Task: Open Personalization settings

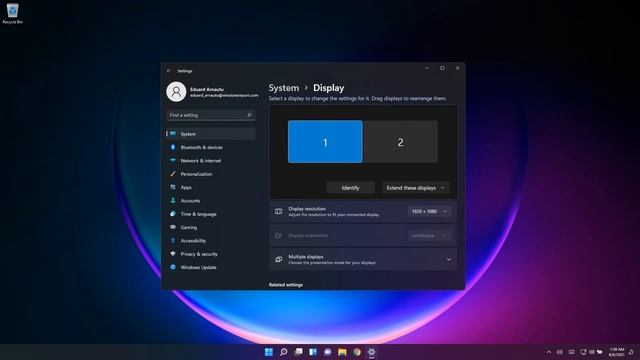Action: tap(211, 174)
